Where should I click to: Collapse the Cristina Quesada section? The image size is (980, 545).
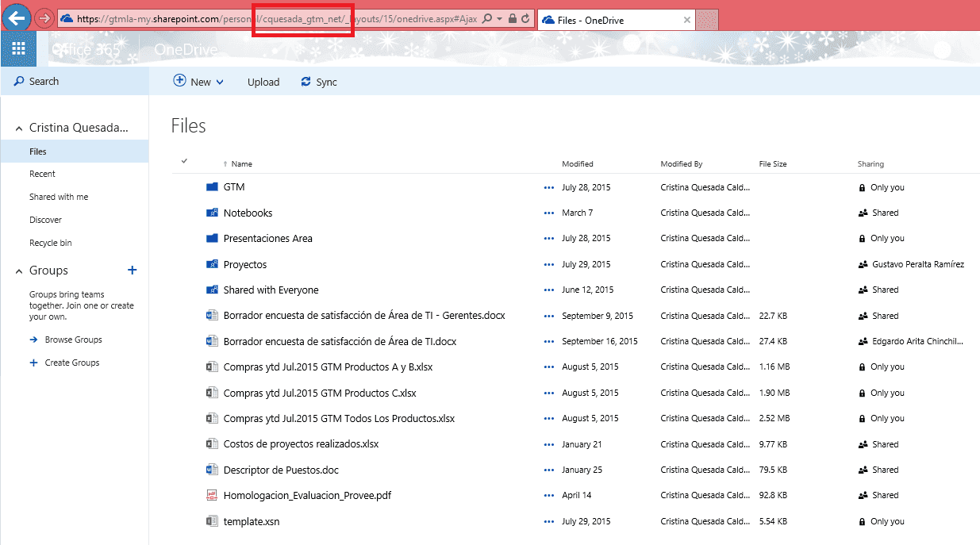(18, 129)
